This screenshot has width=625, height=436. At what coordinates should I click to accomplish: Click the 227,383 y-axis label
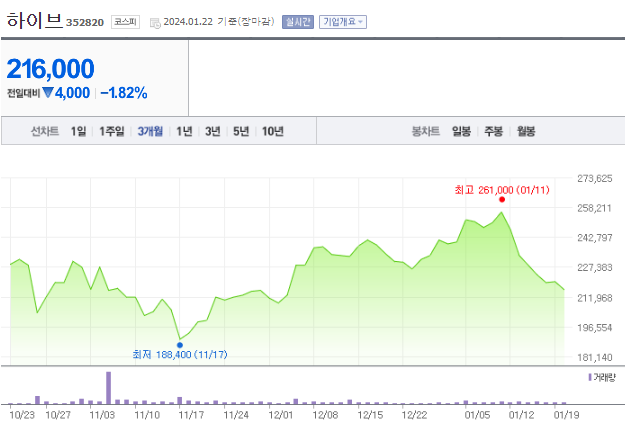(x=595, y=267)
